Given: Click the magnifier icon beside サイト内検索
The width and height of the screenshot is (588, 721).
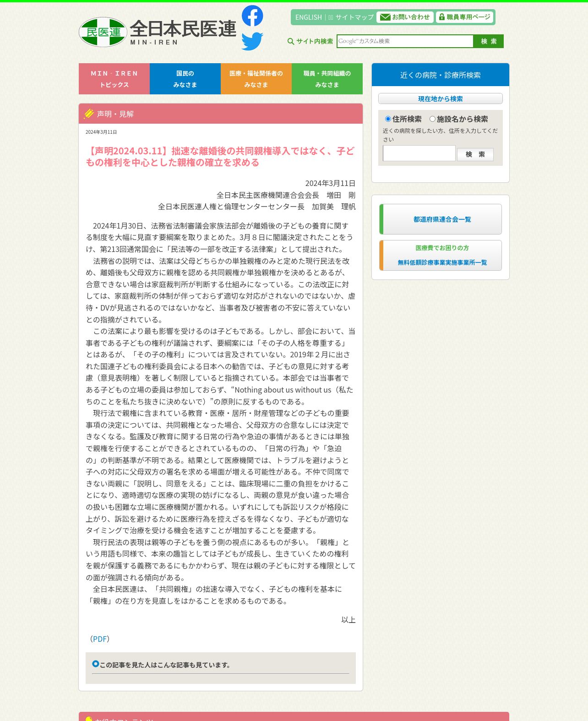Looking at the screenshot, I should 291,41.
